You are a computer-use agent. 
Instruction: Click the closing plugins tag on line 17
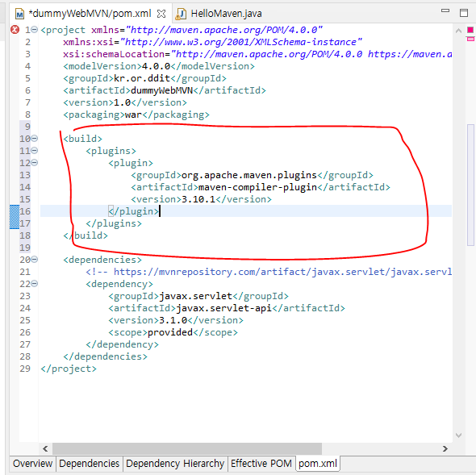point(114,223)
